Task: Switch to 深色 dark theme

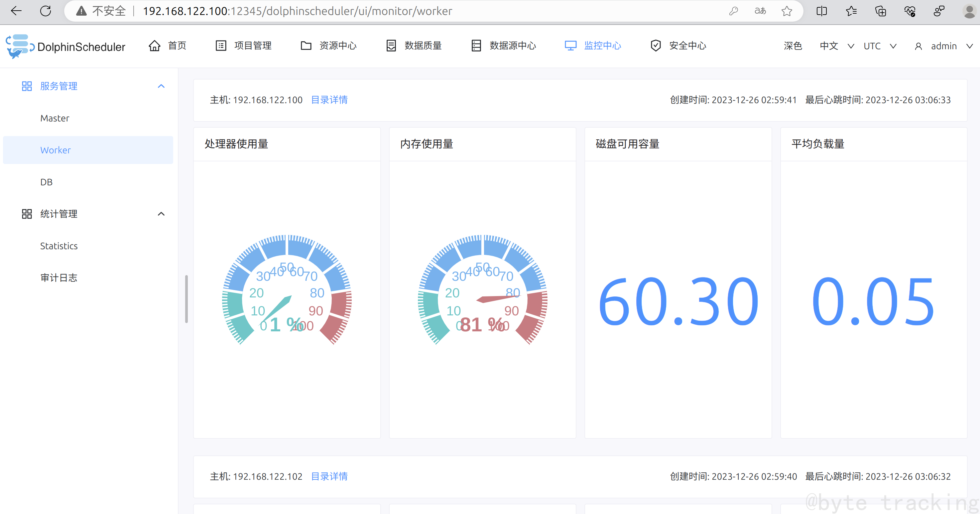Action: (793, 46)
